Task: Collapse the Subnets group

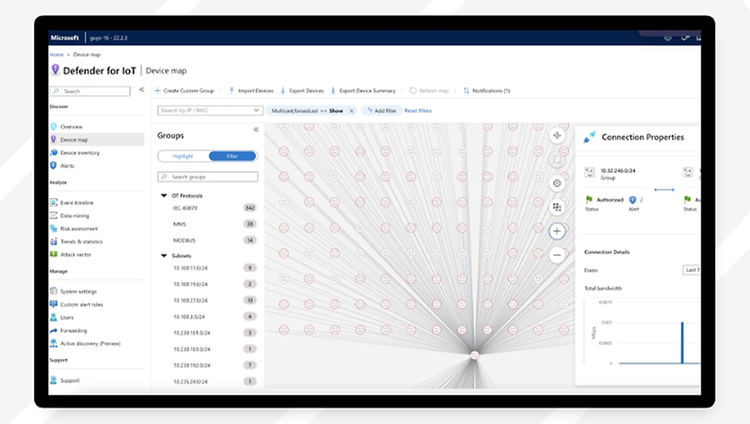Action: (164, 256)
